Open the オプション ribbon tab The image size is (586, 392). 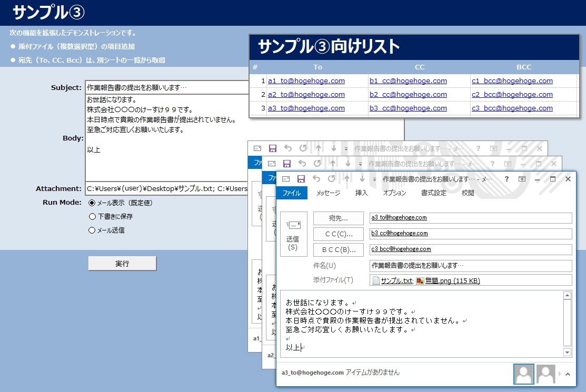tap(394, 193)
